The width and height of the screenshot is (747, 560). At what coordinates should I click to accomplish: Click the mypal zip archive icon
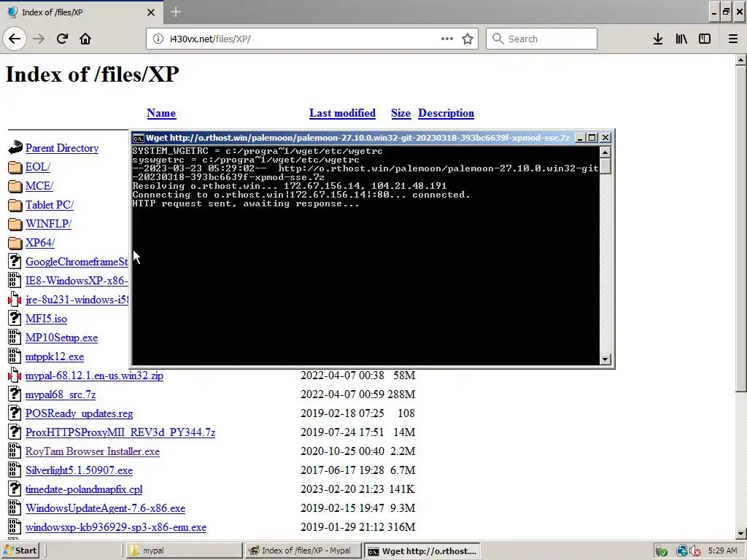[15, 376]
